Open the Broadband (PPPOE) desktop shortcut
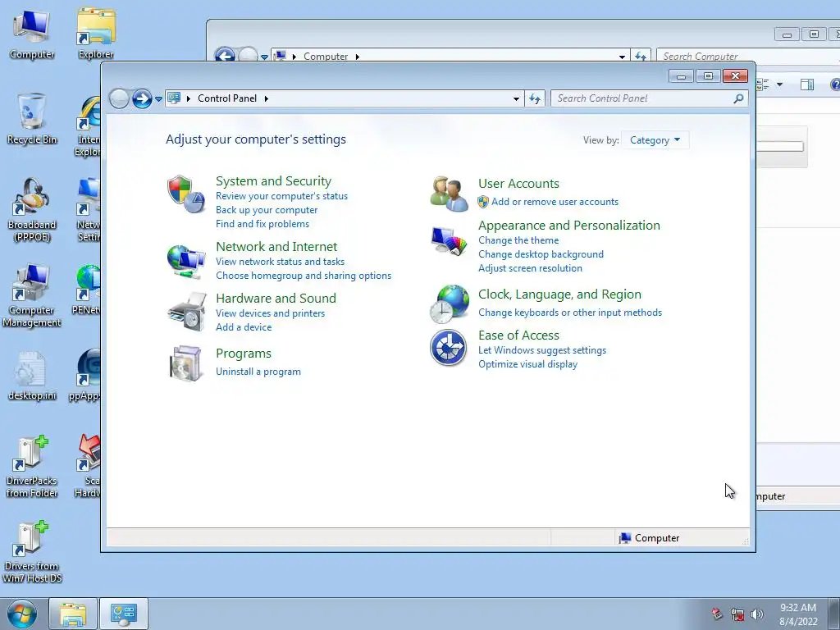 pos(32,210)
